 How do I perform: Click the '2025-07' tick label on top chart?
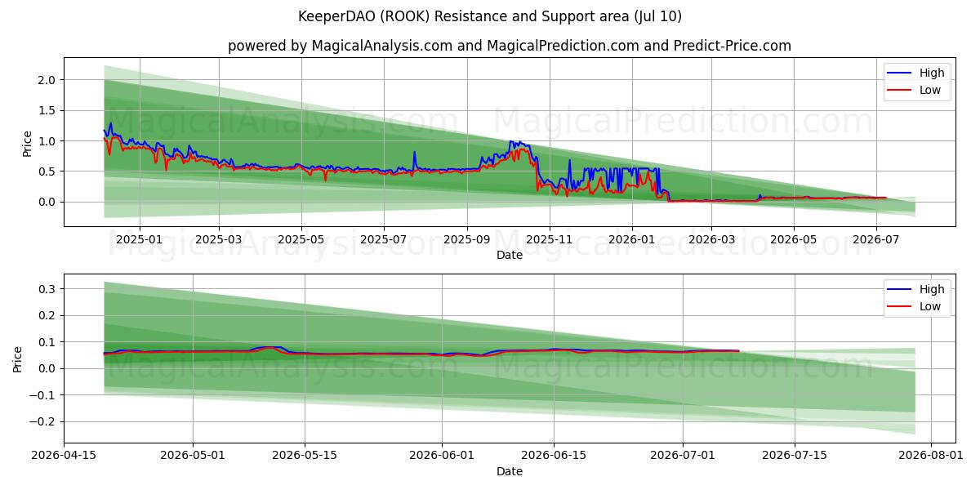pyautogui.click(x=384, y=240)
